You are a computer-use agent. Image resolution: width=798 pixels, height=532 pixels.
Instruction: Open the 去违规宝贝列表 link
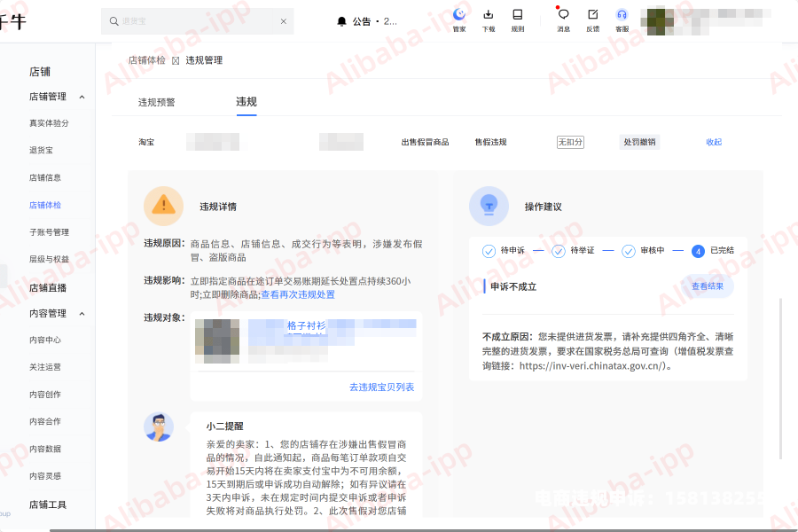pos(381,387)
